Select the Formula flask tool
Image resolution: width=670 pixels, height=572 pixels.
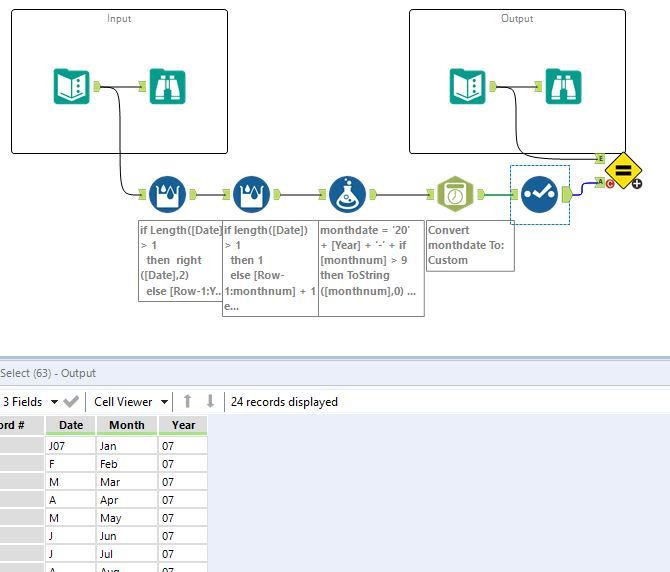click(347, 194)
